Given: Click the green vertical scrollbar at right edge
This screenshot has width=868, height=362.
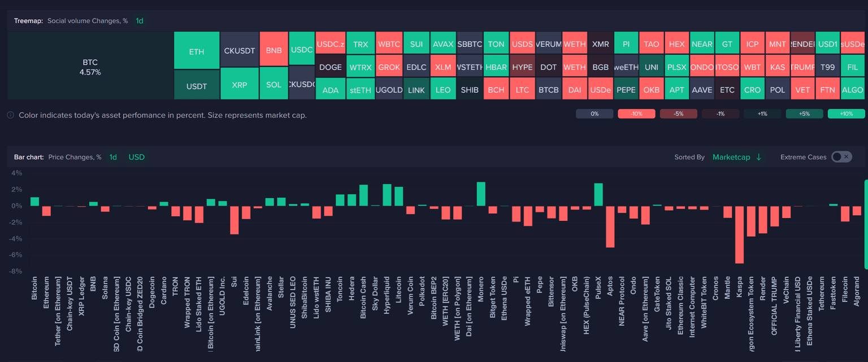Looking at the screenshot, I should (866, 224).
